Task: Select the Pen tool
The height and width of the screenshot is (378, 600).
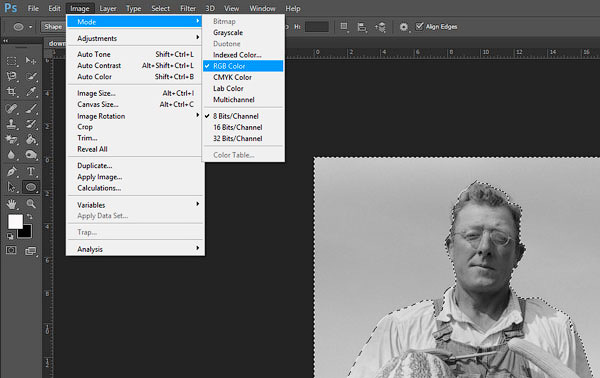Action: [x=11, y=171]
